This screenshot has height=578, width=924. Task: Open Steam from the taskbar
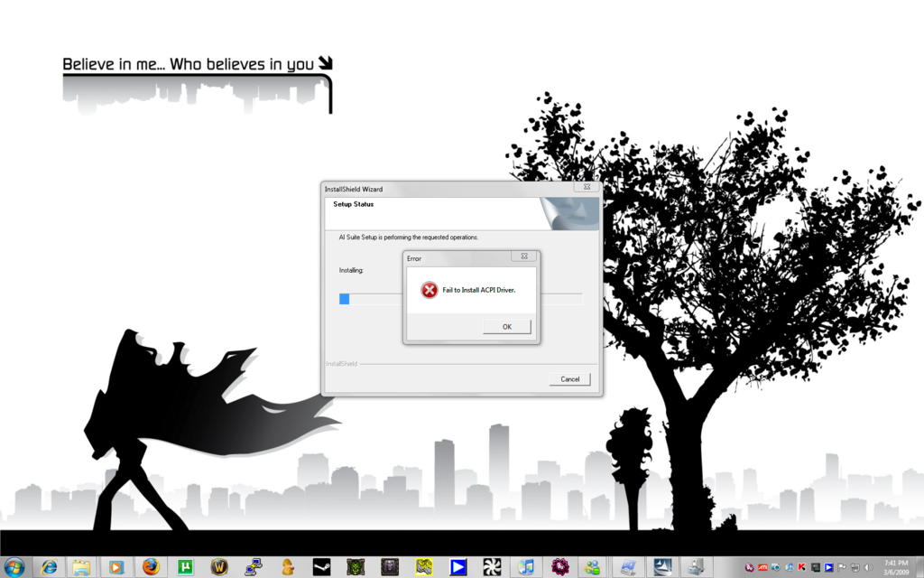coord(322,567)
